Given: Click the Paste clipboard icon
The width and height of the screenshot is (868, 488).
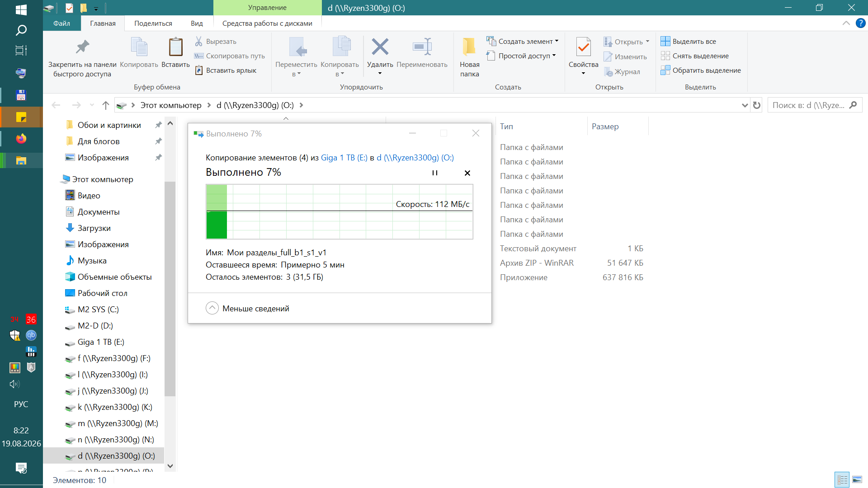Looking at the screenshot, I should [175, 47].
